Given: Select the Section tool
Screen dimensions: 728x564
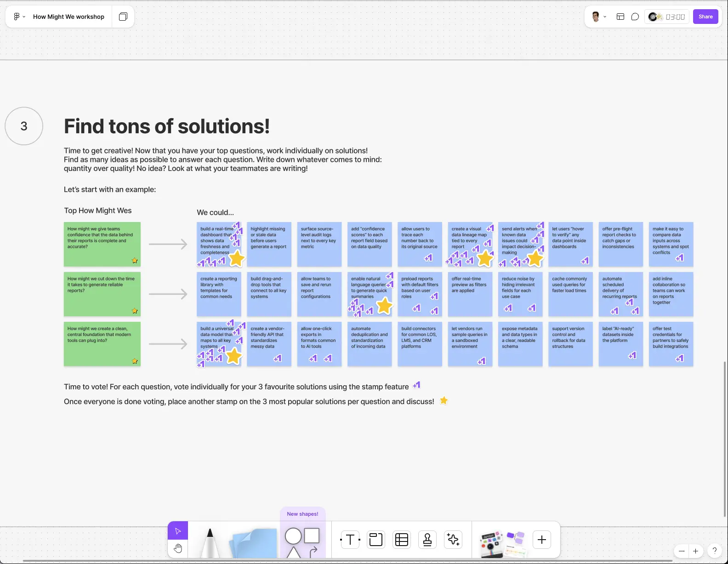Looking at the screenshot, I should pos(376,540).
